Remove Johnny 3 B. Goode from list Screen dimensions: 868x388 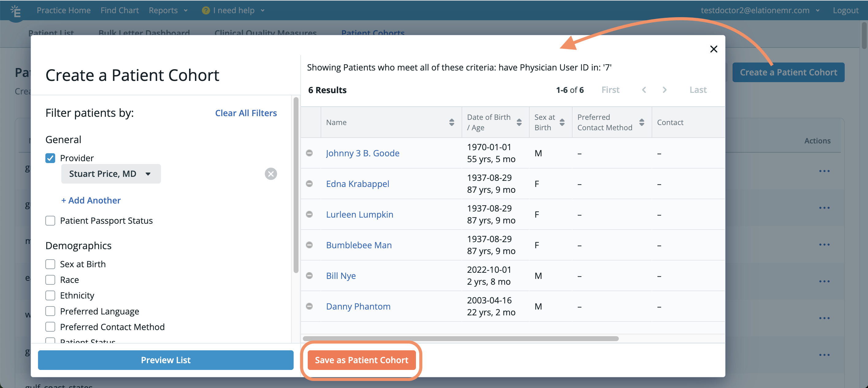coord(309,153)
